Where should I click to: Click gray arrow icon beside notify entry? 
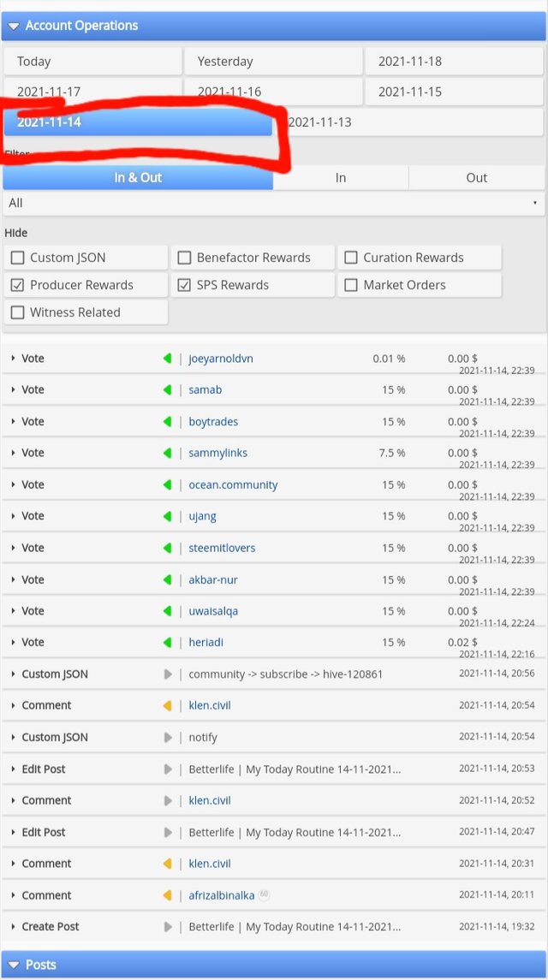(x=168, y=737)
